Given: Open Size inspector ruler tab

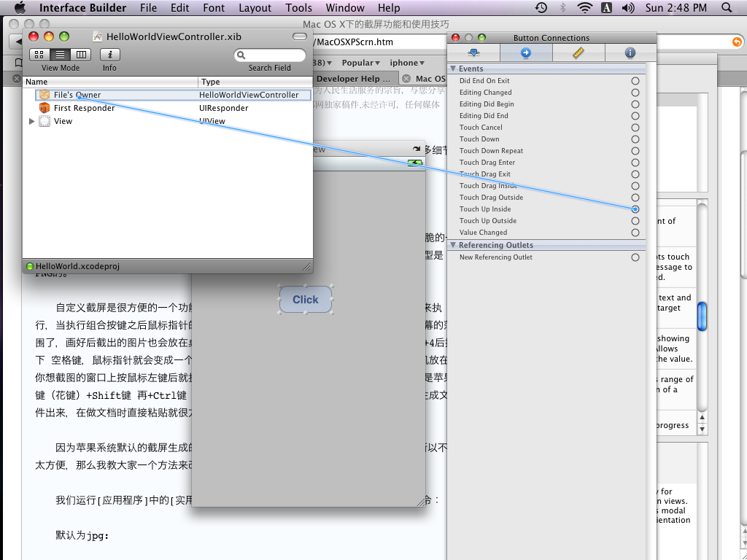Looking at the screenshot, I should point(578,52).
